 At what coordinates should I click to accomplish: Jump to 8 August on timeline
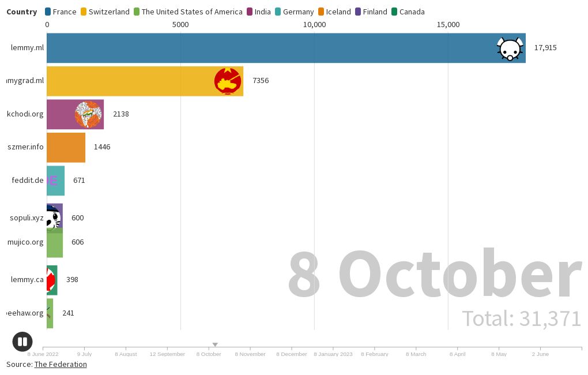[126, 354]
